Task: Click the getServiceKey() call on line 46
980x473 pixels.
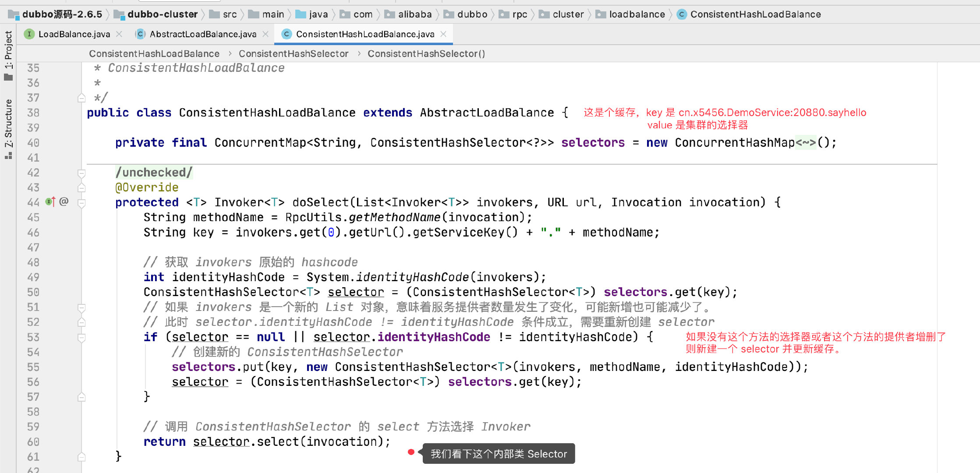Action: tap(465, 232)
